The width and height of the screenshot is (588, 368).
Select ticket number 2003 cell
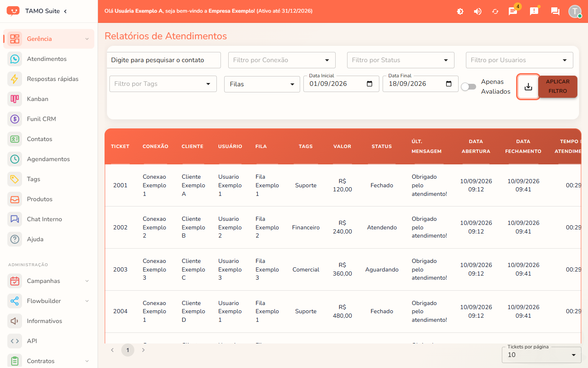[x=120, y=270]
